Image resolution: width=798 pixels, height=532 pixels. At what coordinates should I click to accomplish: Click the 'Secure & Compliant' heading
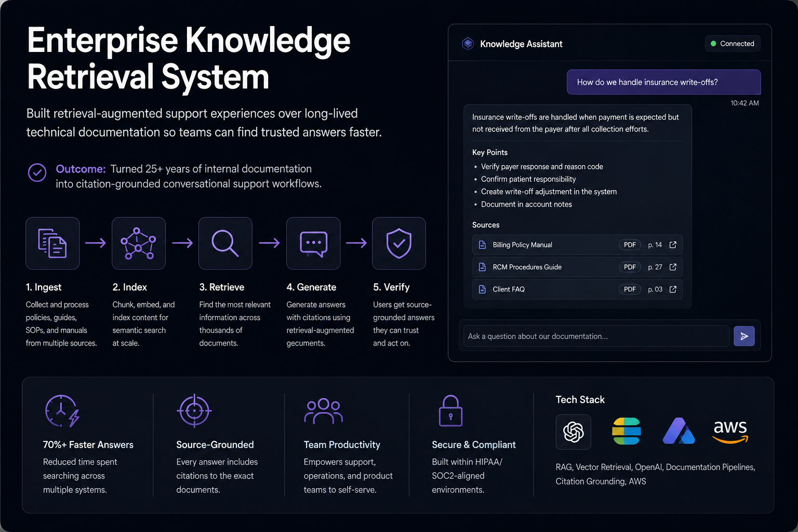(474, 445)
